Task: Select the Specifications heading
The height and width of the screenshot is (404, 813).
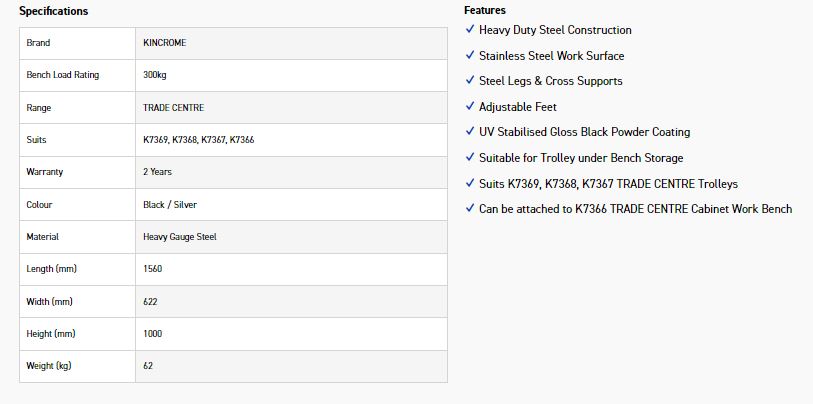Action: 53,11
